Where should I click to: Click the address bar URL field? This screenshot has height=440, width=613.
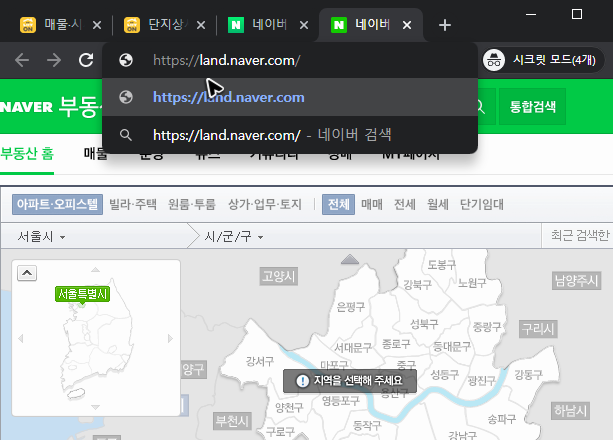click(x=289, y=60)
